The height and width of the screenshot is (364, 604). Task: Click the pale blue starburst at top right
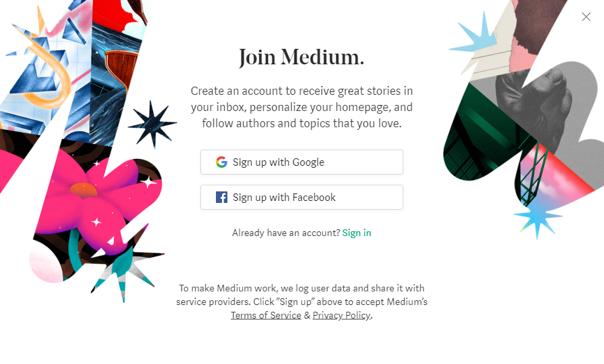(475, 39)
